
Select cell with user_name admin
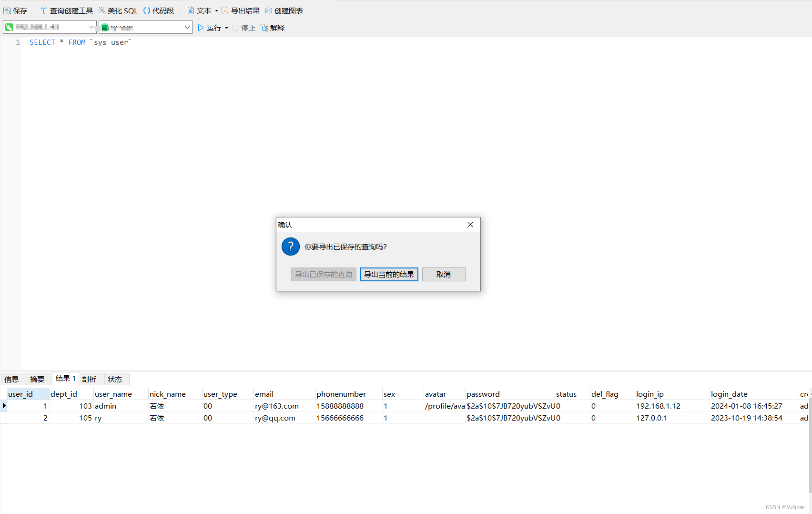[121, 406]
